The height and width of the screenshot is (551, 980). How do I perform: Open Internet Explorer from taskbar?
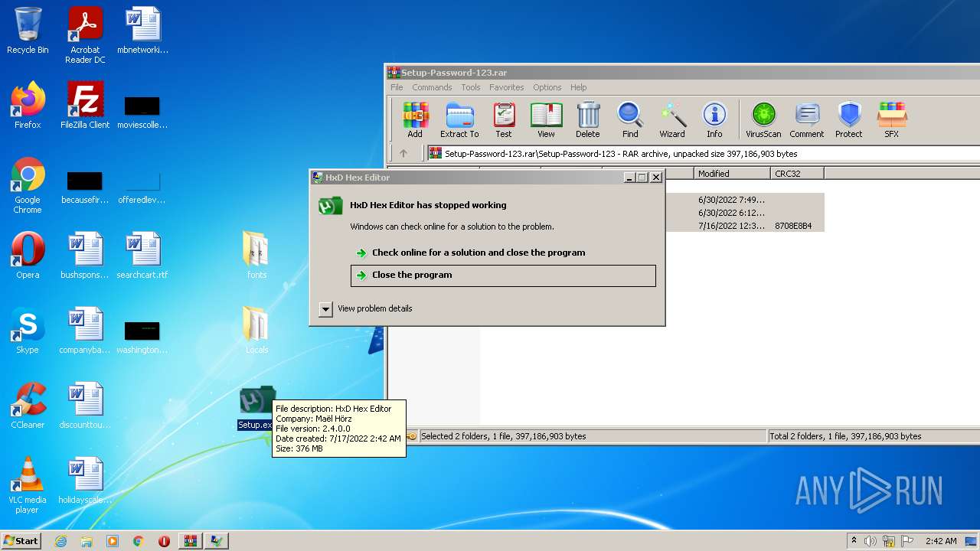click(60, 541)
